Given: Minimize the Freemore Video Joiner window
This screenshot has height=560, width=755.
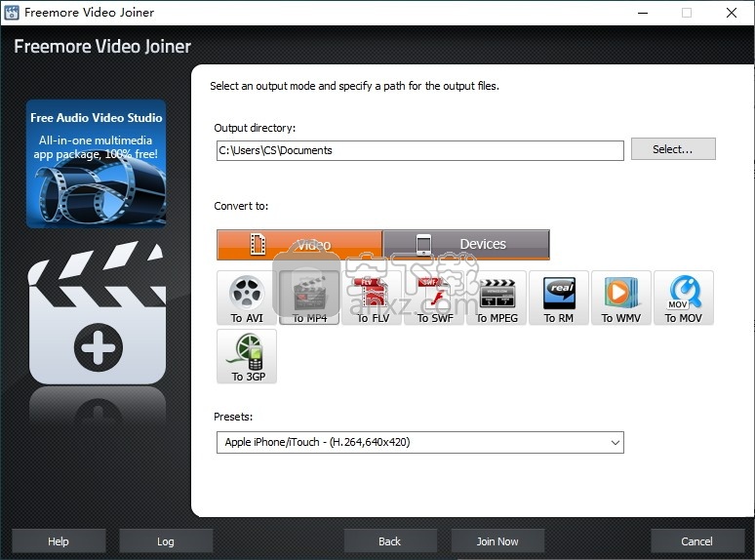Looking at the screenshot, I should coord(643,13).
